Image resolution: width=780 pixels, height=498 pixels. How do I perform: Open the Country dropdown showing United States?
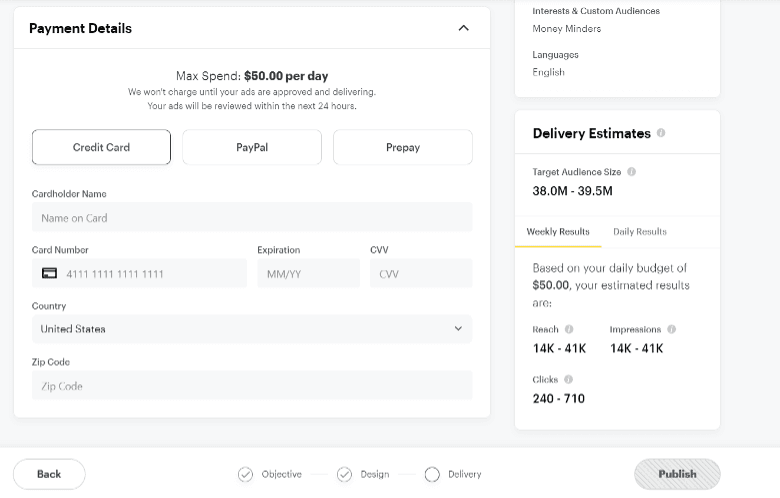pyautogui.click(x=252, y=329)
